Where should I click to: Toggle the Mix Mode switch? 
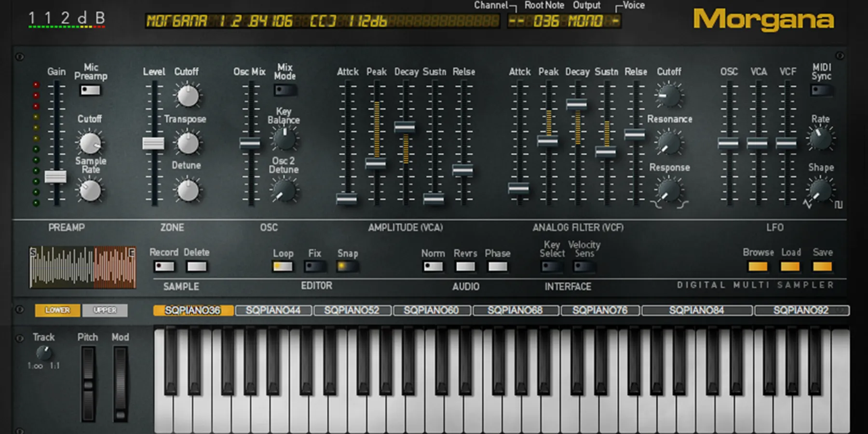click(285, 90)
